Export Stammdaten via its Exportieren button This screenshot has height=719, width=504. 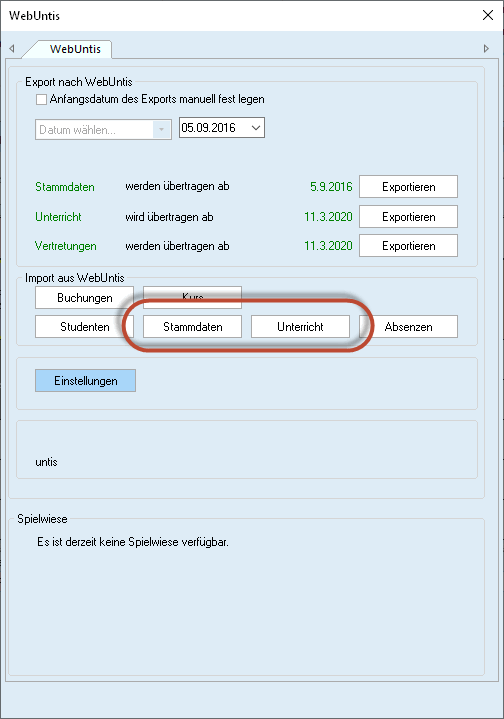(408, 187)
